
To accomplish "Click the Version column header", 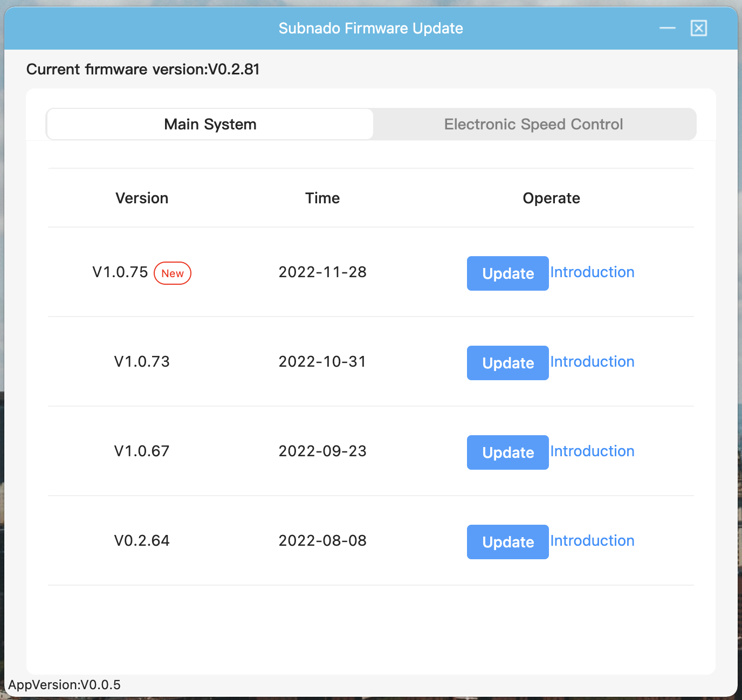I will coord(142,198).
